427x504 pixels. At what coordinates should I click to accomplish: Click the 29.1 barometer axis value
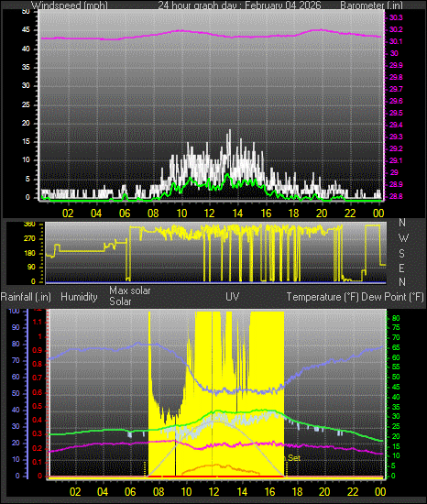(396, 160)
